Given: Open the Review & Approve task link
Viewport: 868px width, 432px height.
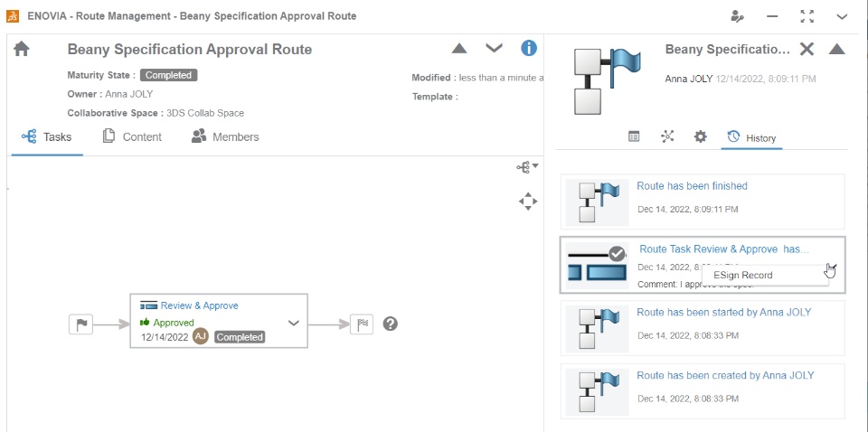Looking at the screenshot, I should point(199,305).
